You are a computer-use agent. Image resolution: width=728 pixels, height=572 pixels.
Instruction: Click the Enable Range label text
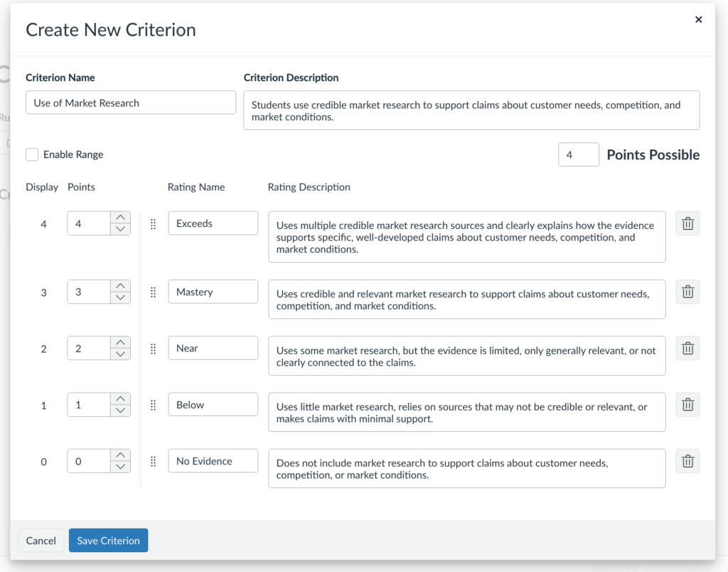(x=73, y=154)
